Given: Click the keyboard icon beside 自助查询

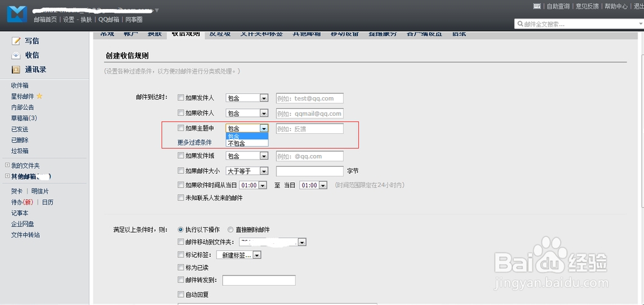Looking at the screenshot, I should point(537,6).
